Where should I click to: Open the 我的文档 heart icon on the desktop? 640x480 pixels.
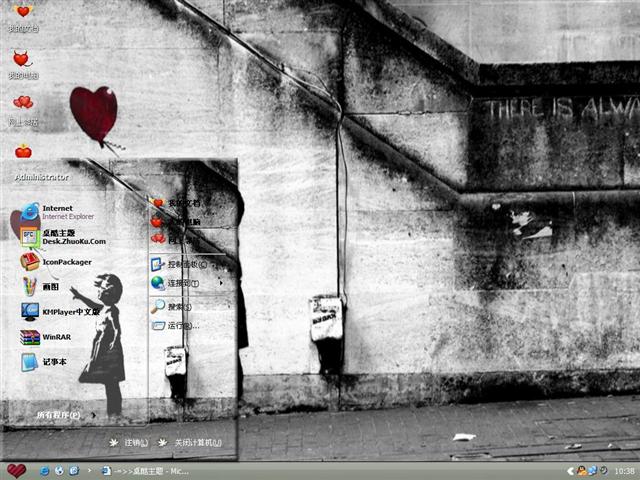click(23, 11)
